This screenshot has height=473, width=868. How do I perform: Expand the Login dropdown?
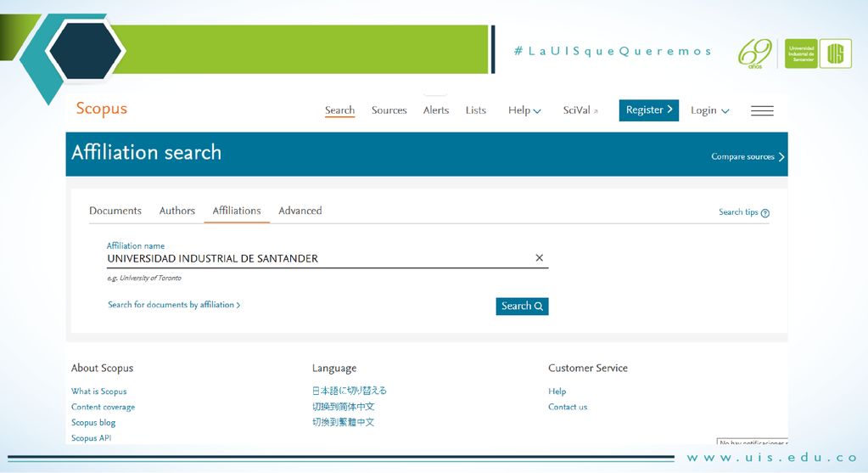point(709,110)
